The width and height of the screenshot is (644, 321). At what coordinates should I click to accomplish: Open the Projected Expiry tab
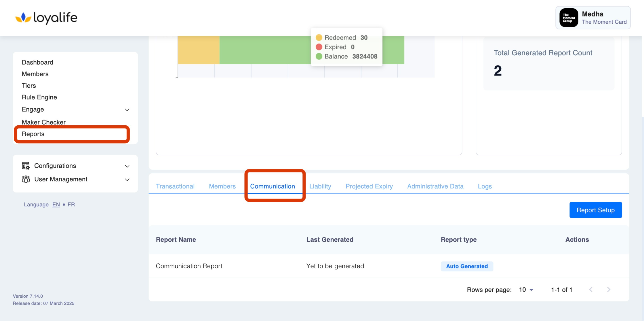(369, 186)
